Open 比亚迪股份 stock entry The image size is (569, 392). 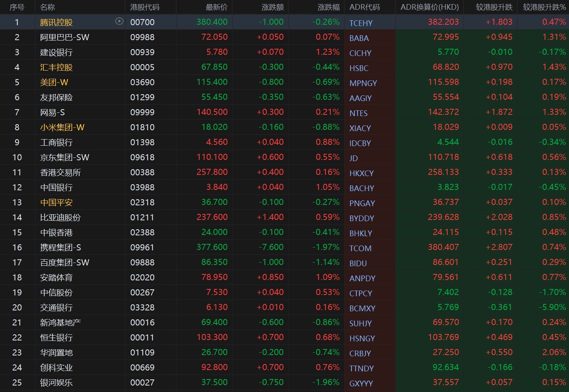pos(60,218)
